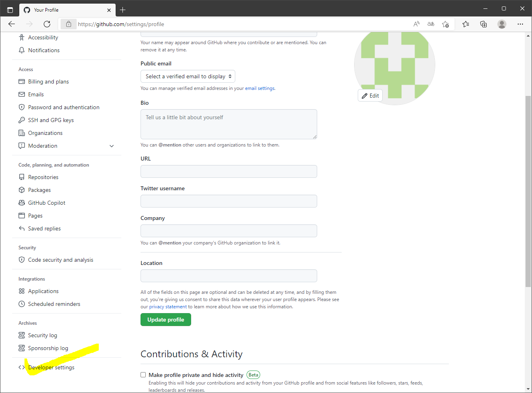The width and height of the screenshot is (532, 393).
Task: Click the Pages browser icon
Action: pos(22,216)
